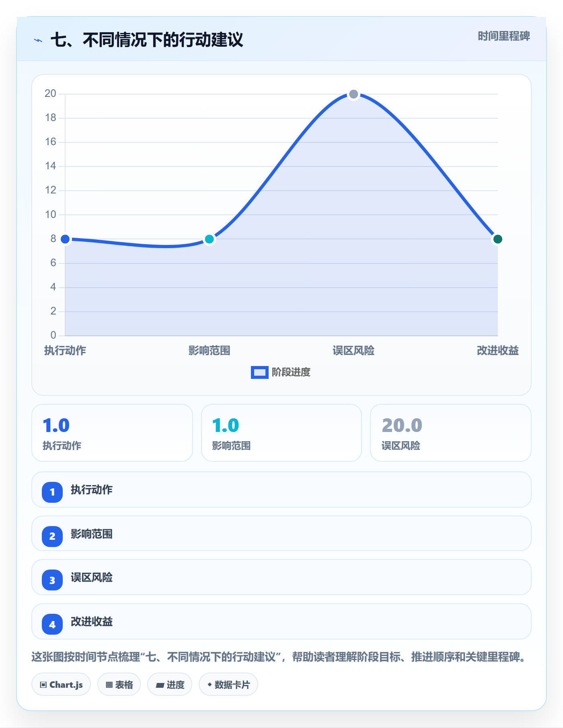
Task: Click the number 1 badge beside 执行动作
Action: [x=52, y=492]
